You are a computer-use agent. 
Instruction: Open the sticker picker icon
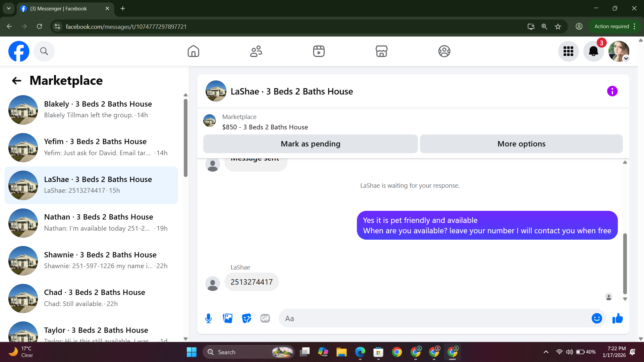(247, 318)
